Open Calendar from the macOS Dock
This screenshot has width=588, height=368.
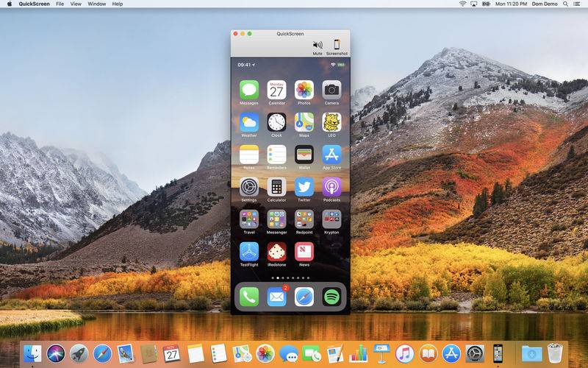pyautogui.click(x=172, y=354)
